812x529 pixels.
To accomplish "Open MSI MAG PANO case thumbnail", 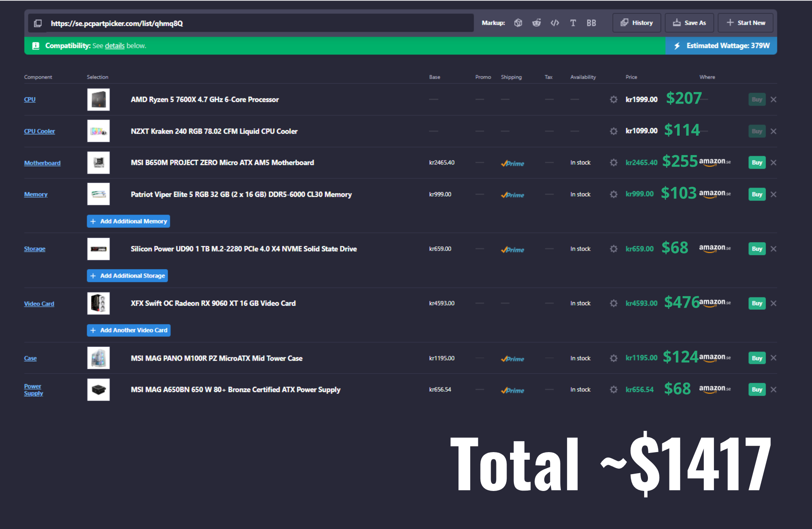I will (99, 358).
